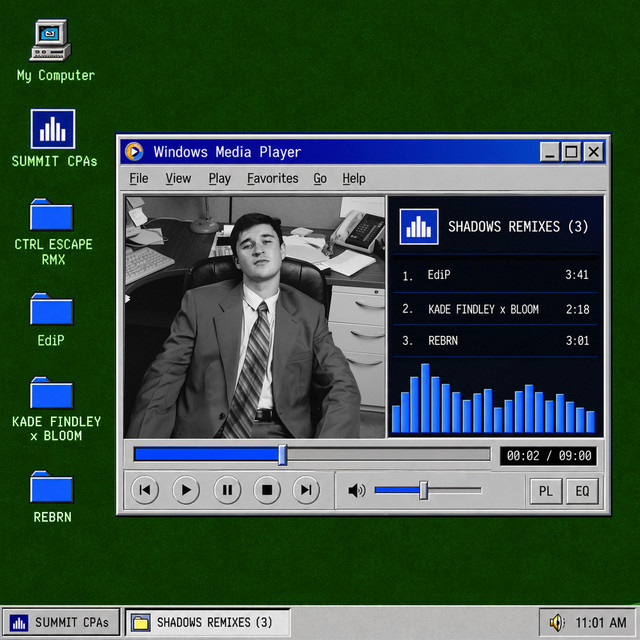Image resolution: width=640 pixels, height=640 pixels.
Task: Click the system tray speaker icon
Action: point(557,622)
